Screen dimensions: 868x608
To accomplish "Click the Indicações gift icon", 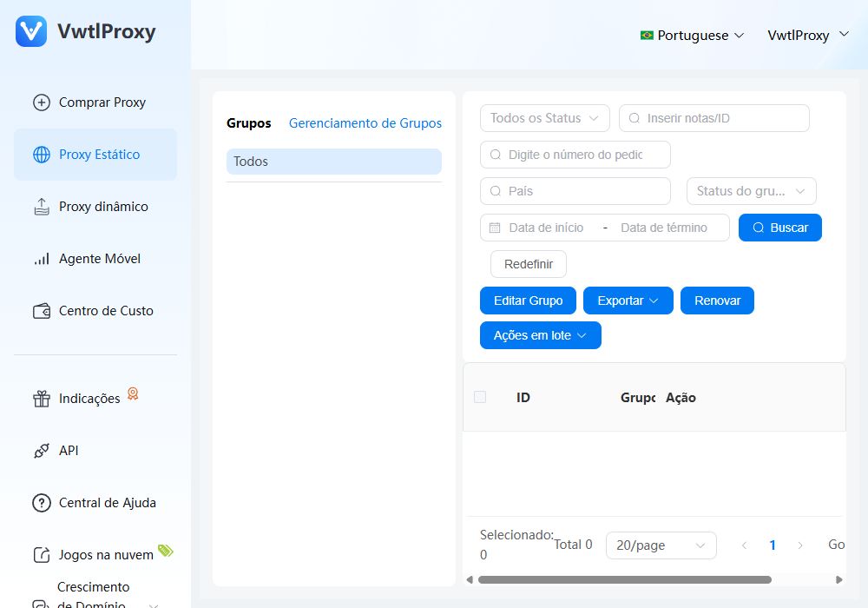I will tap(42, 398).
